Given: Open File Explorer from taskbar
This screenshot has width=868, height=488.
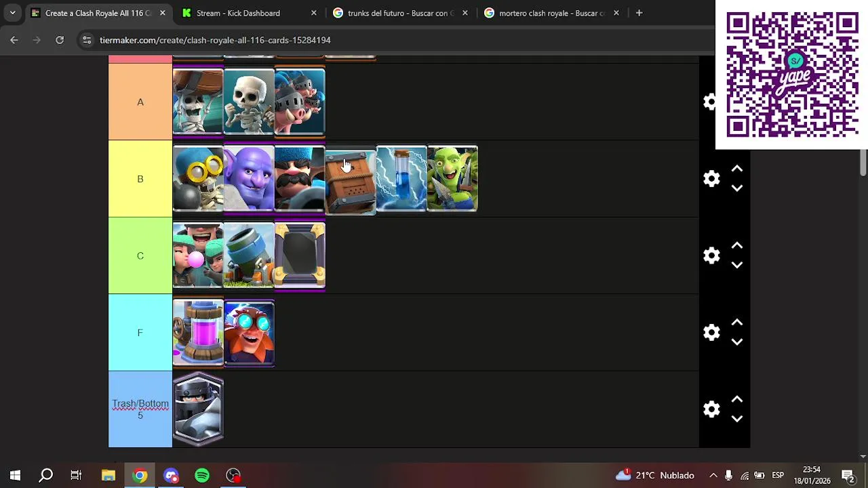Looking at the screenshot, I should tap(108, 475).
